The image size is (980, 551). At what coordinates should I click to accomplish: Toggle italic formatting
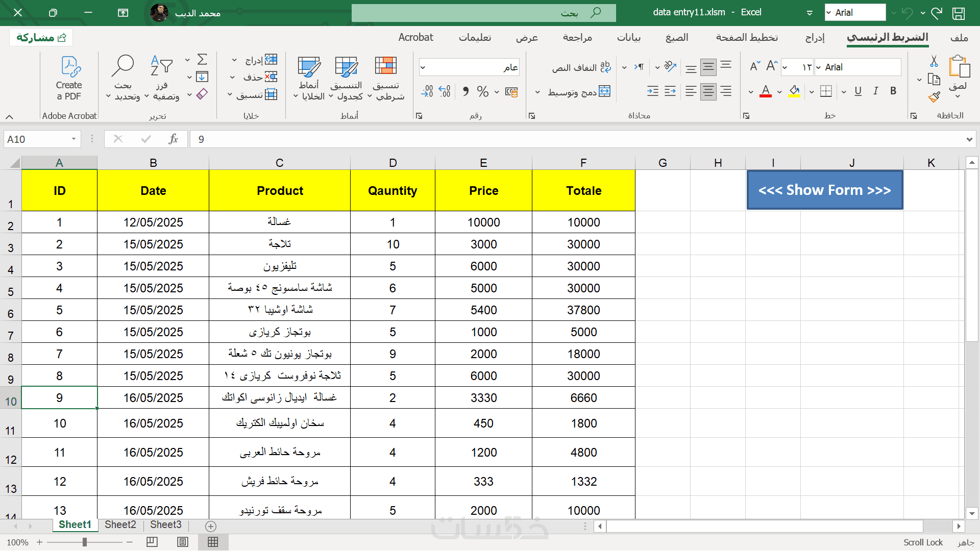(x=876, y=91)
